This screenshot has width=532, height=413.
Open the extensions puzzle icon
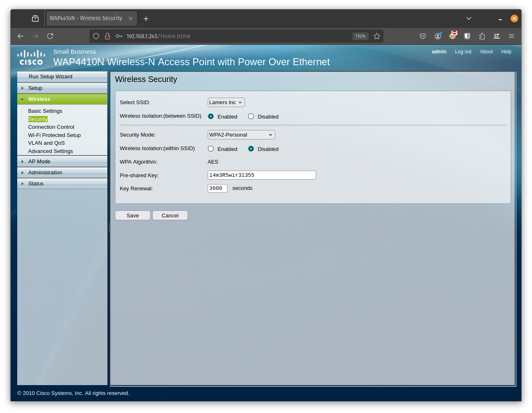coord(482,36)
